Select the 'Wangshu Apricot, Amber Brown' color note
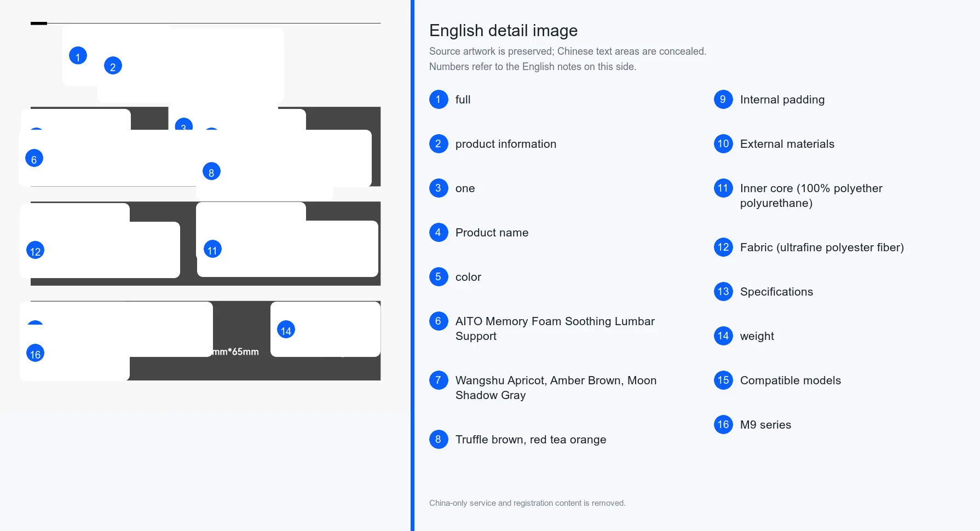Screen dimensions: 980x531 556,388
